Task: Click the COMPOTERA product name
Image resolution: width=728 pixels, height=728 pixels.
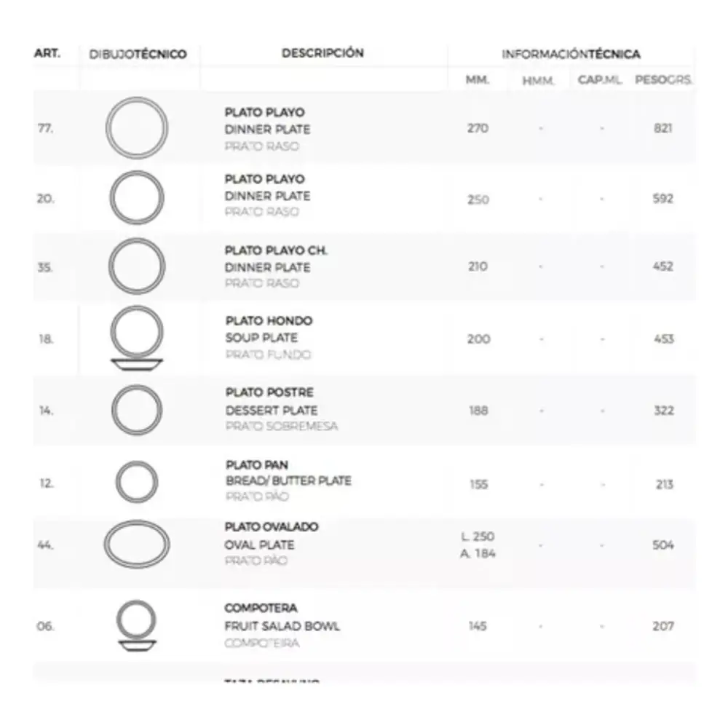Action: (x=261, y=609)
